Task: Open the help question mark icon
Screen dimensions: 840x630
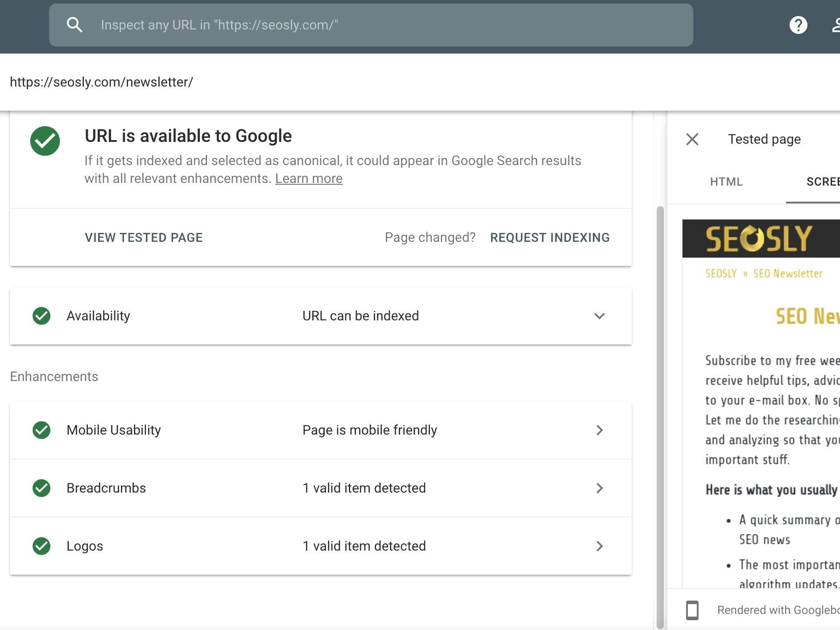Action: pos(798,25)
